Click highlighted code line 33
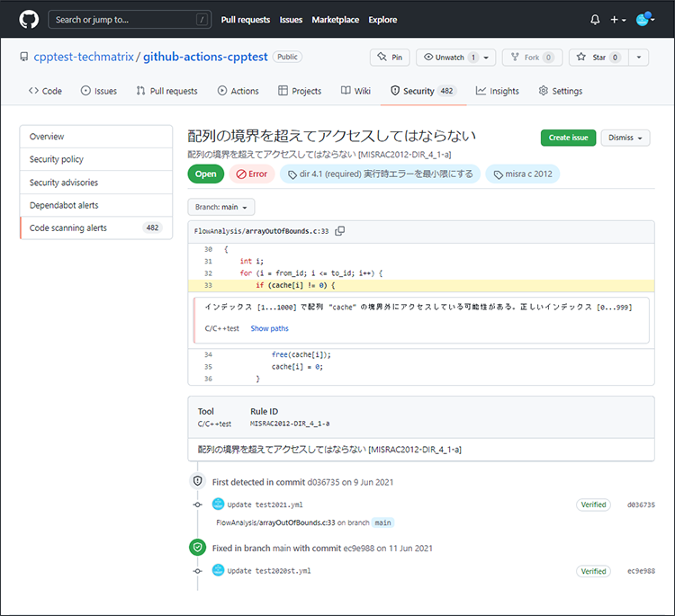The image size is (675, 616). [x=421, y=285]
